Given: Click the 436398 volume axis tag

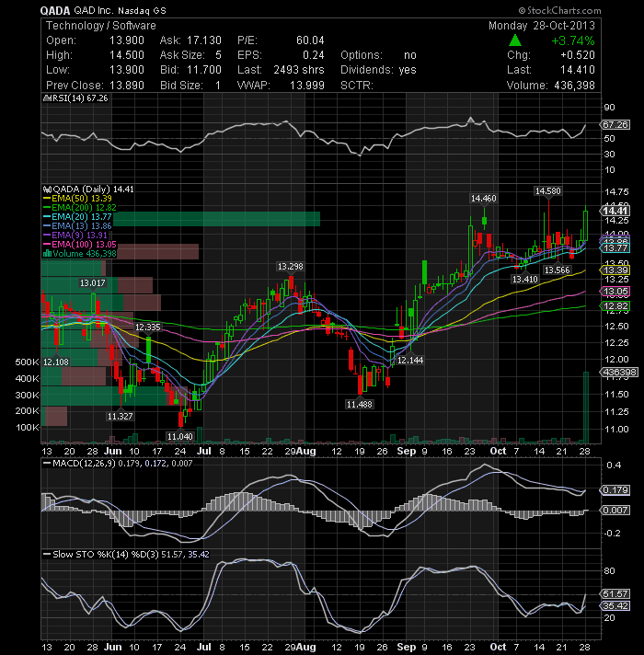Looking at the screenshot, I should tap(619, 373).
